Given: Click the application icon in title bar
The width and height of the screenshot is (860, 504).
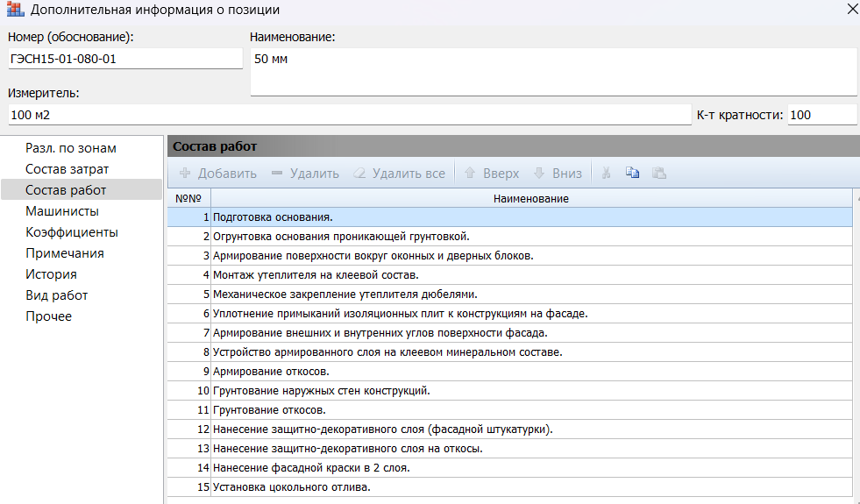Looking at the screenshot, I should 16,10.
